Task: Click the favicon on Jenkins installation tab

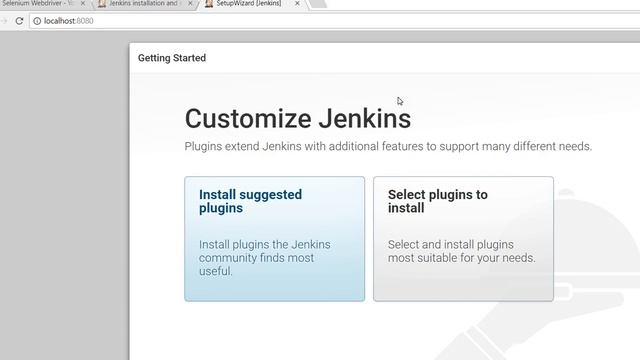Action: coord(102,4)
